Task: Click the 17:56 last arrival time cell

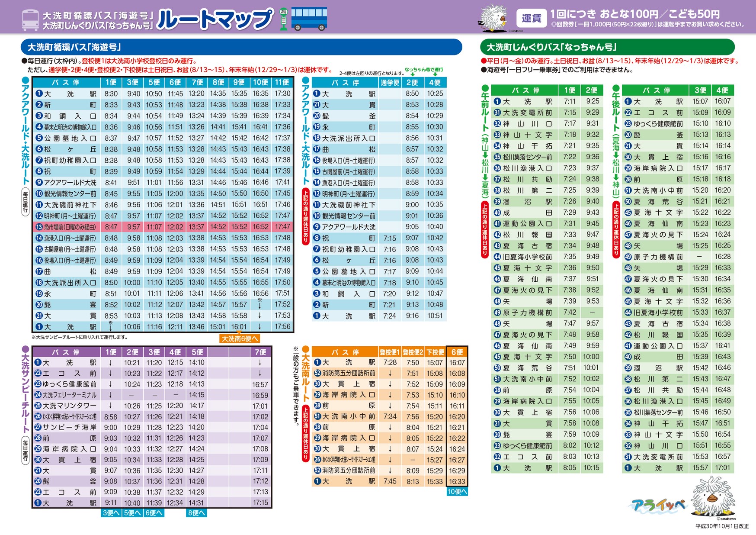Action: click(x=282, y=327)
